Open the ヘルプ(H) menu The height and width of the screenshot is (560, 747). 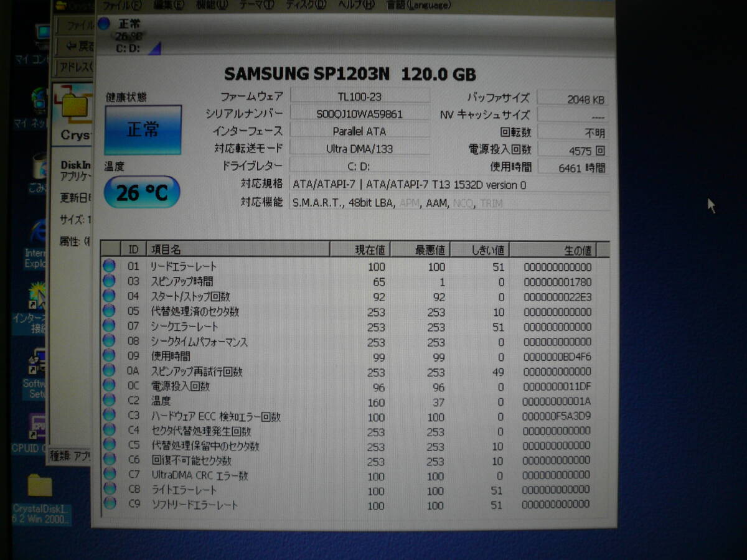tap(355, 5)
